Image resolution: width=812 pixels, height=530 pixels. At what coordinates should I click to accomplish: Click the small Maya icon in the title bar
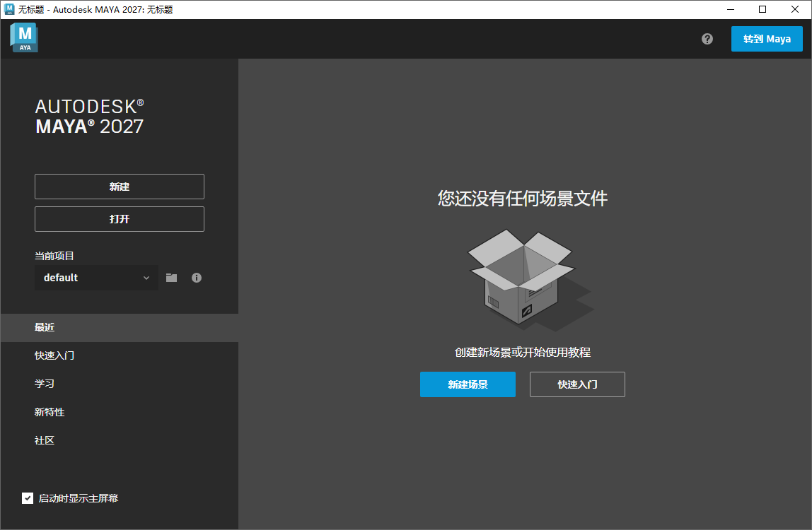click(x=9, y=9)
